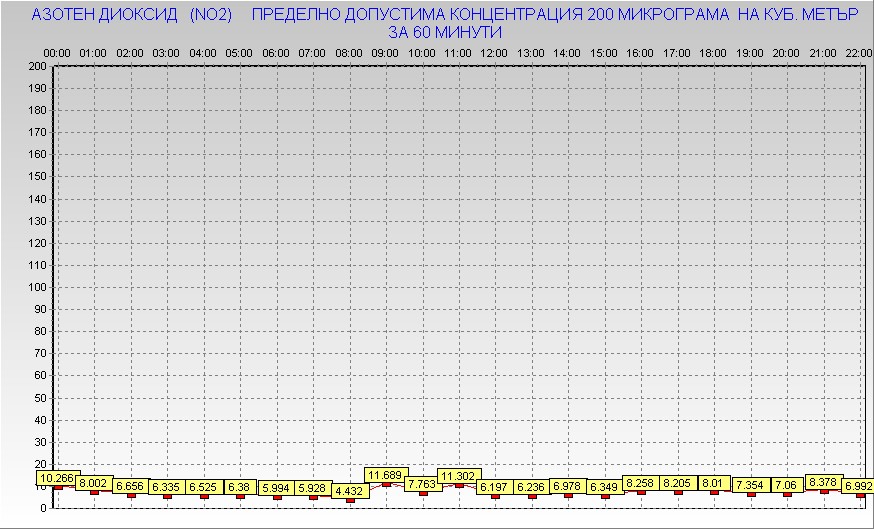Viewport: 874px width, 529px height.
Task: Select the 150 y-axis label
Action: (x=37, y=177)
